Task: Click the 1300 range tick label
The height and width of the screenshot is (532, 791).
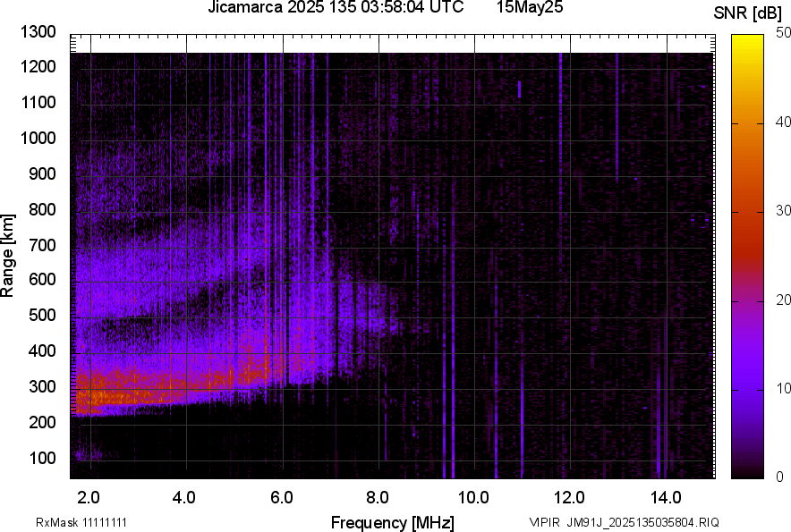Action: pyautogui.click(x=38, y=32)
